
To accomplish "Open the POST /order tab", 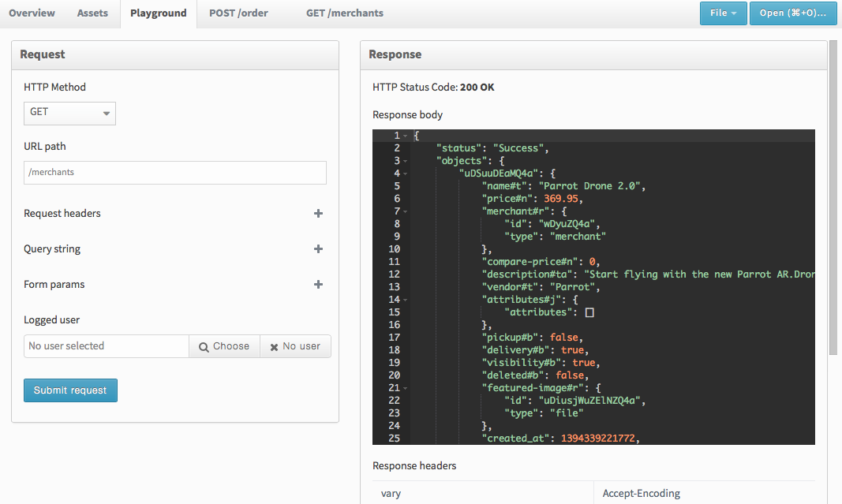I will click(238, 13).
